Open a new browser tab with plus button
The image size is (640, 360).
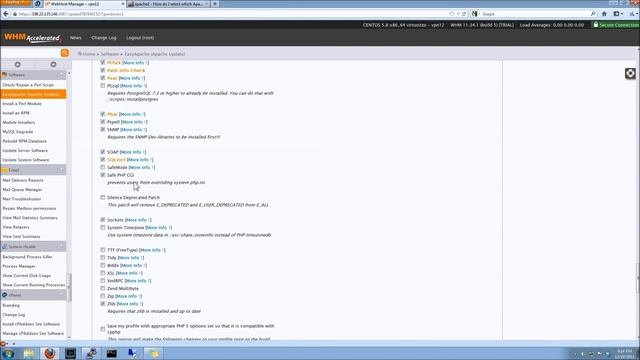215,4
